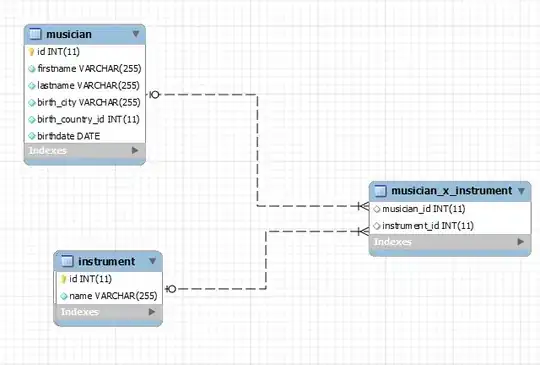Select the 'instrument_id INT(11)' column
540x365 pixels.
(x=450, y=226)
